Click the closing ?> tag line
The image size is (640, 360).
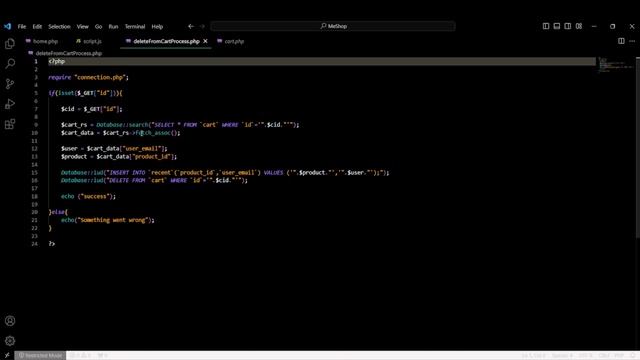52,244
